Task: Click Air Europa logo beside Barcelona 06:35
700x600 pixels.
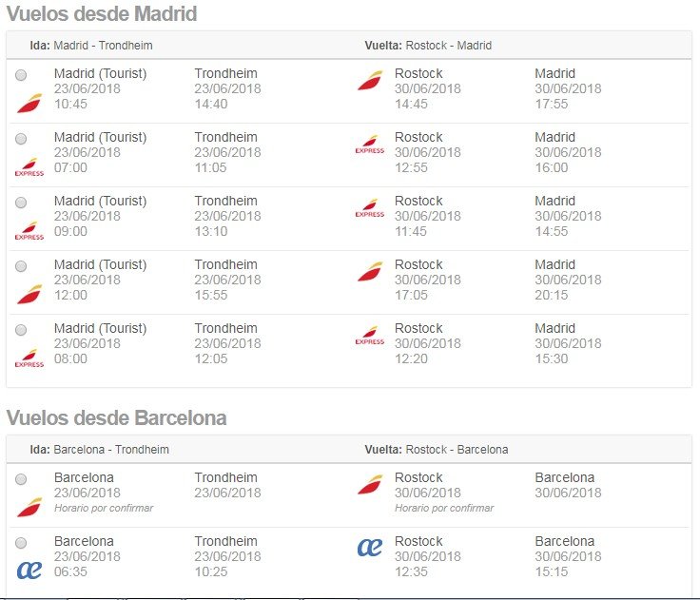Action: pos(29,571)
